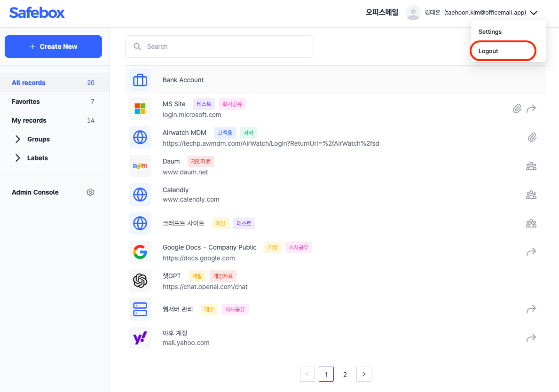Click the Admin Console gear icon

pos(90,192)
